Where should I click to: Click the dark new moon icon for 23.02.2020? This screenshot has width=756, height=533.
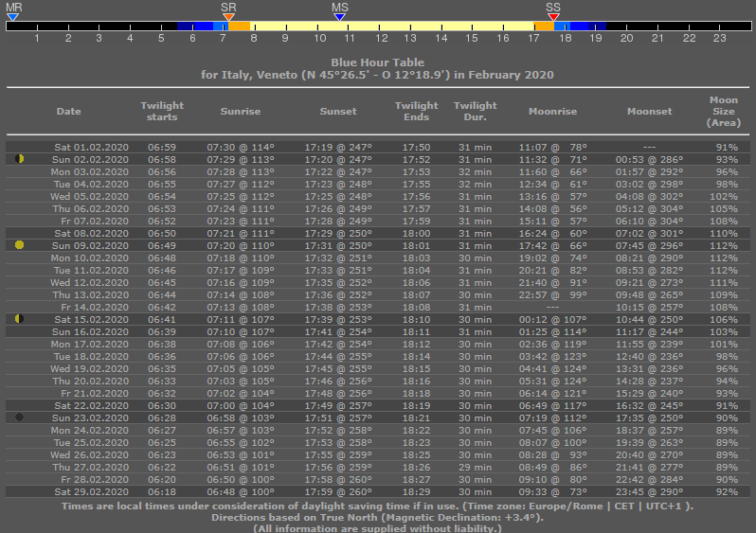point(20,417)
